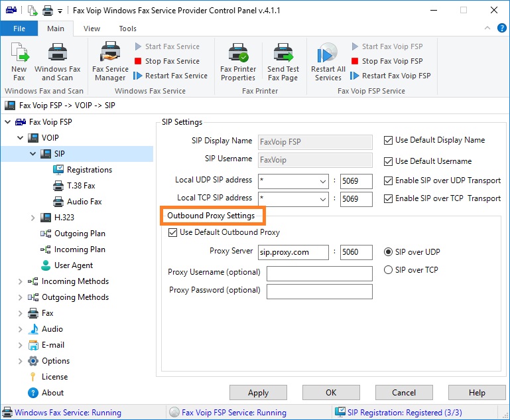
Task: Switch to the Main ribbon tab
Action: point(56,29)
